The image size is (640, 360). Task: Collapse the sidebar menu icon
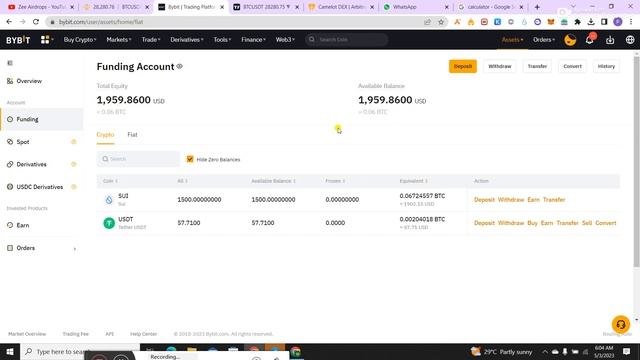(x=10, y=63)
